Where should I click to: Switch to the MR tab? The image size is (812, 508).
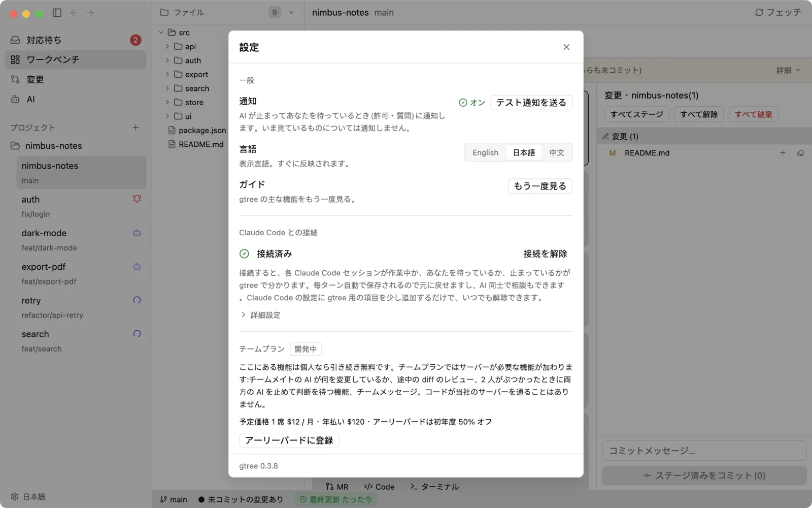click(337, 487)
